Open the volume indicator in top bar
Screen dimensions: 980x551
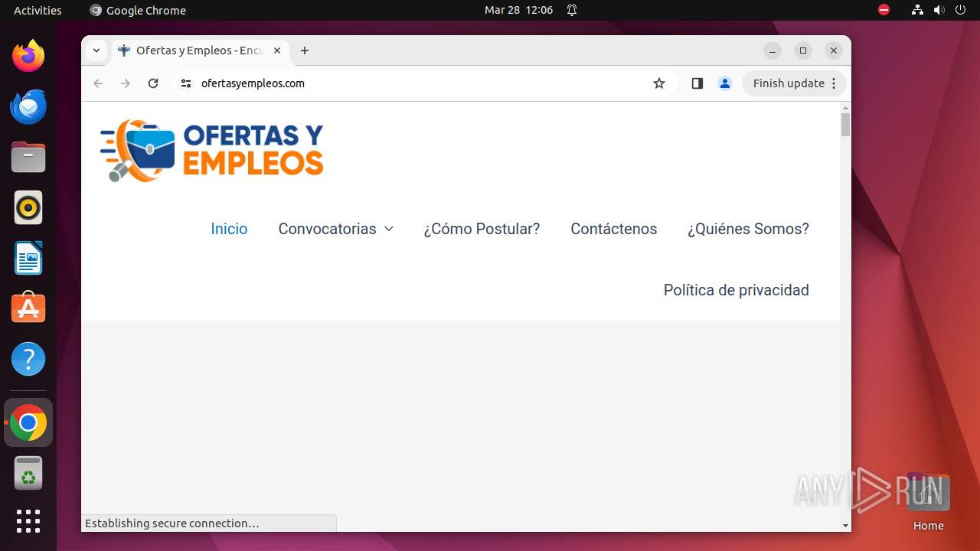(939, 10)
